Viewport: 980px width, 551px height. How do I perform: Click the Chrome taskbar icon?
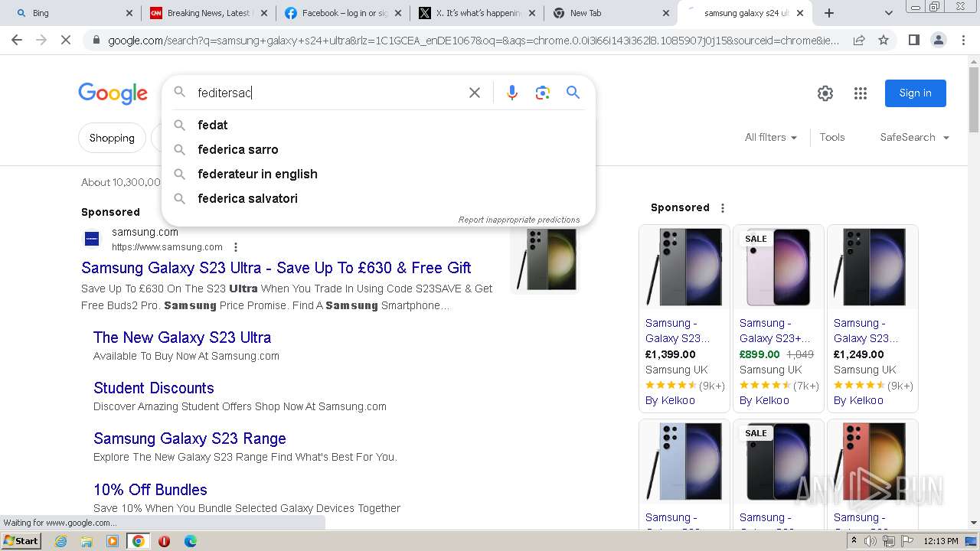click(139, 541)
